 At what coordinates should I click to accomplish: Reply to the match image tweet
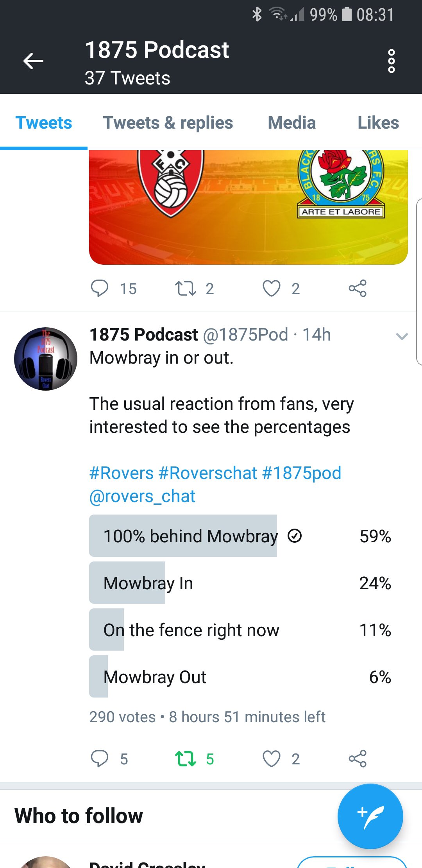[100, 289]
